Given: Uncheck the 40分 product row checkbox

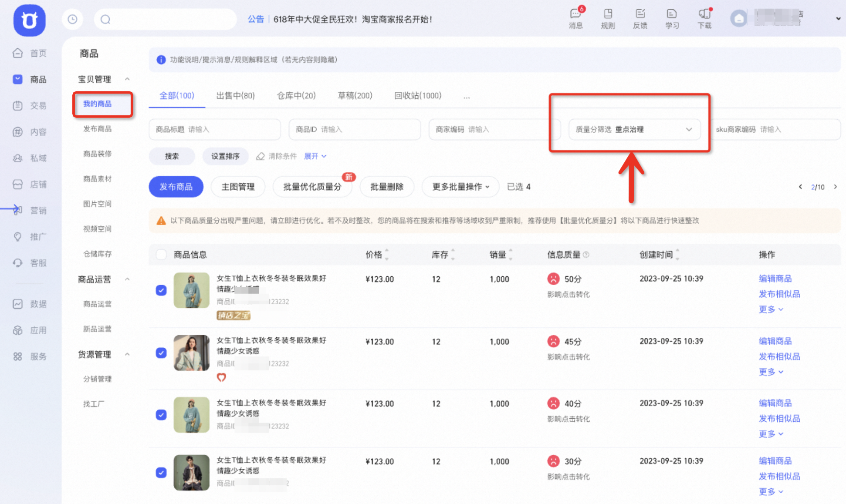Looking at the screenshot, I should [161, 415].
